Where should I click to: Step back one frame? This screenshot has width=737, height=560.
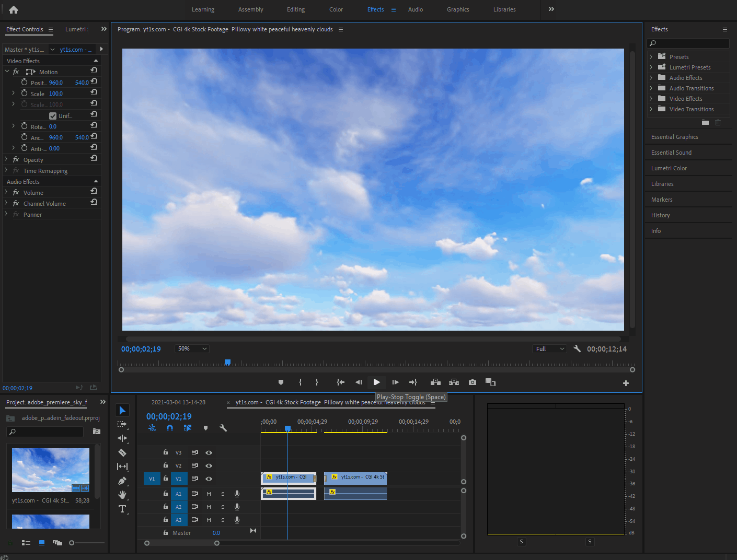coord(359,382)
